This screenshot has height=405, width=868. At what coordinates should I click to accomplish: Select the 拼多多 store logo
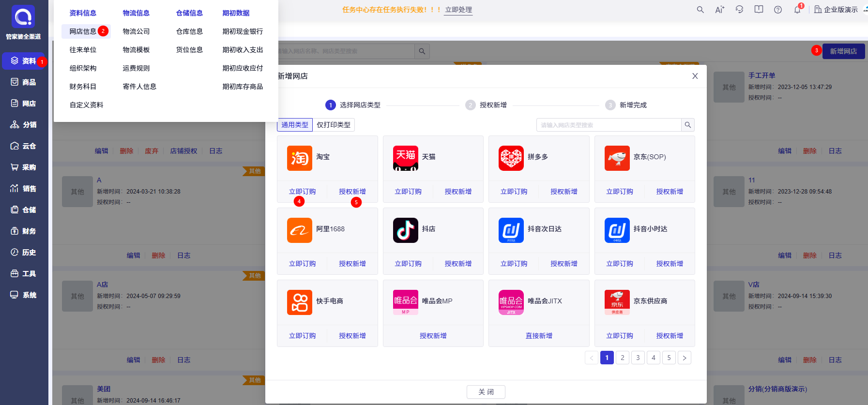tap(511, 158)
